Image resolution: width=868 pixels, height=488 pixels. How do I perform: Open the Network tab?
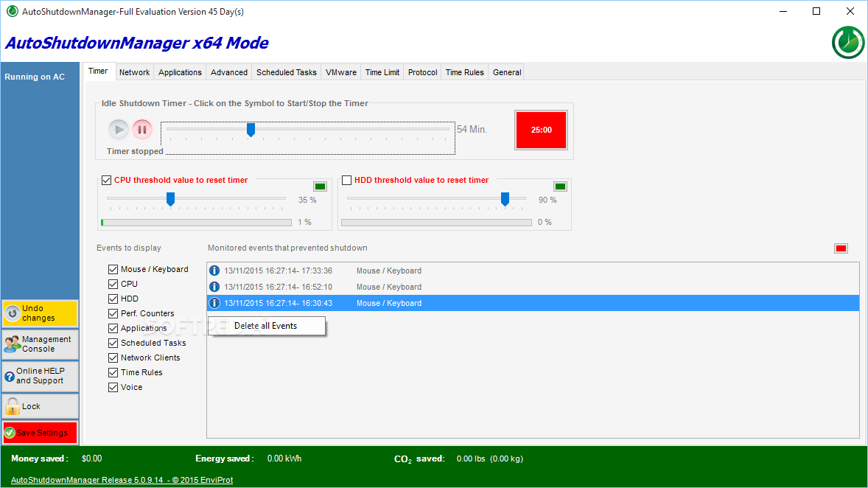click(x=135, y=72)
